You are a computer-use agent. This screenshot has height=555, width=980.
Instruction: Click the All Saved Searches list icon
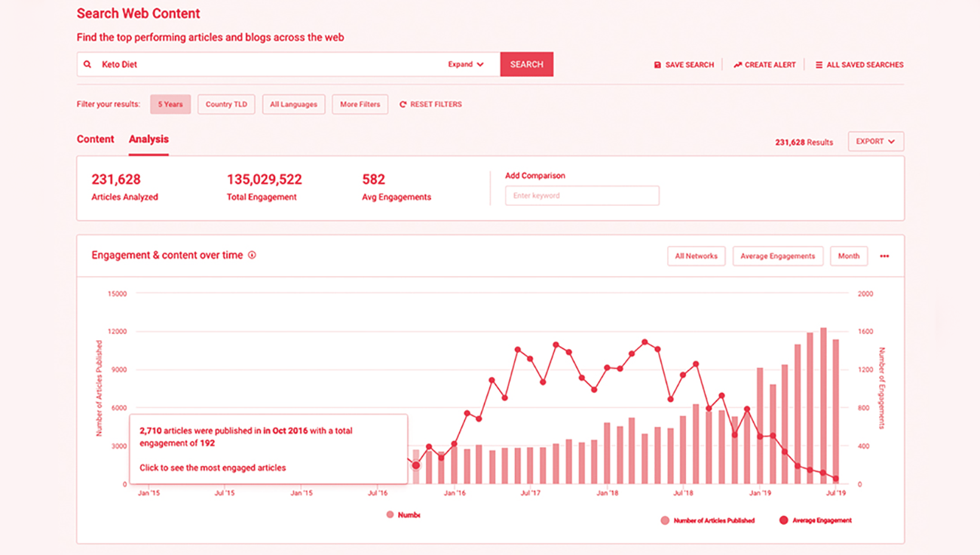819,66
